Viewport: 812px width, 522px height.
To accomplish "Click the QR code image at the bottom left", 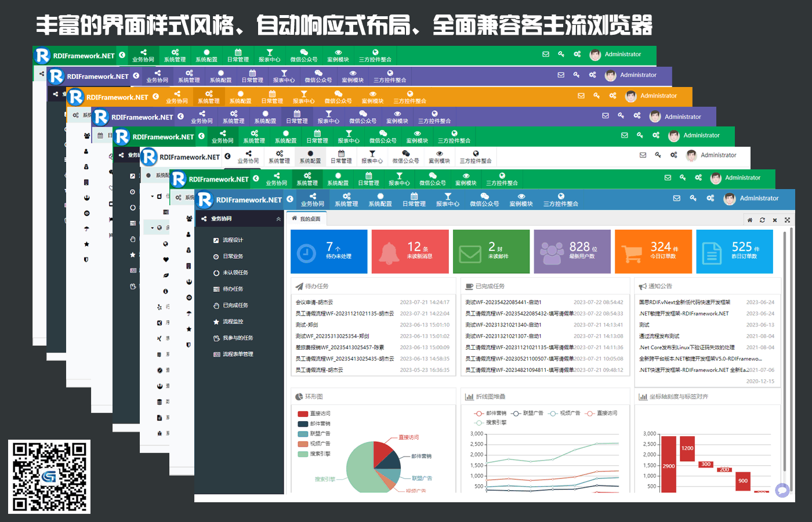I will pos(49,477).
